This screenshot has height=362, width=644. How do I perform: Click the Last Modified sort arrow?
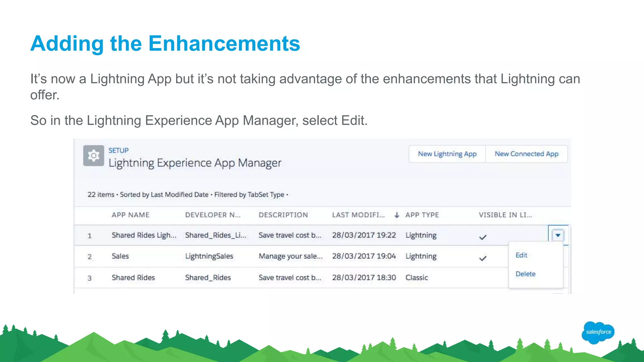coord(397,215)
